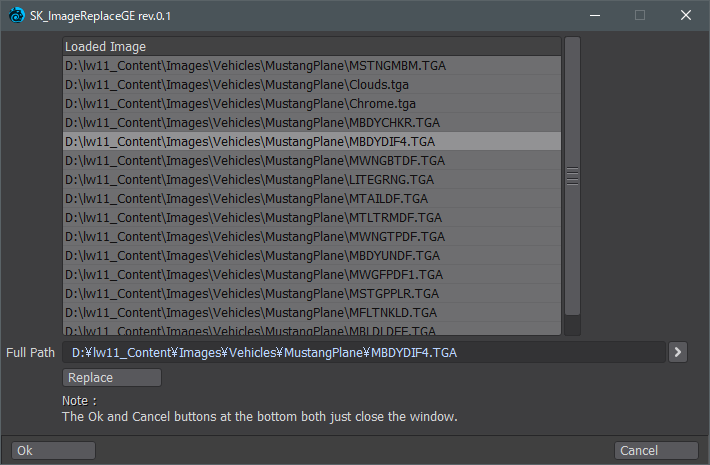The width and height of the screenshot is (710, 465).
Task: Click into the Full Path text field
Action: pos(365,352)
